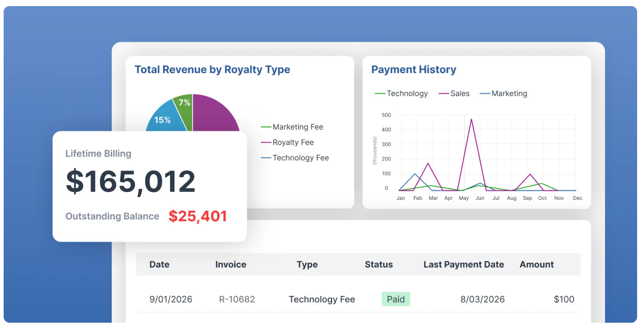Click the Dec label on the chart axis
The width and height of the screenshot is (644, 330).
click(578, 198)
